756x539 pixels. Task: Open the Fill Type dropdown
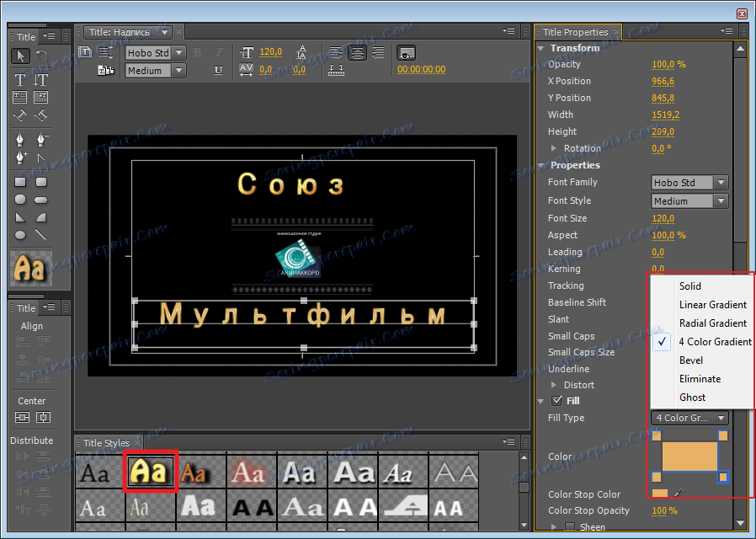[x=689, y=418]
